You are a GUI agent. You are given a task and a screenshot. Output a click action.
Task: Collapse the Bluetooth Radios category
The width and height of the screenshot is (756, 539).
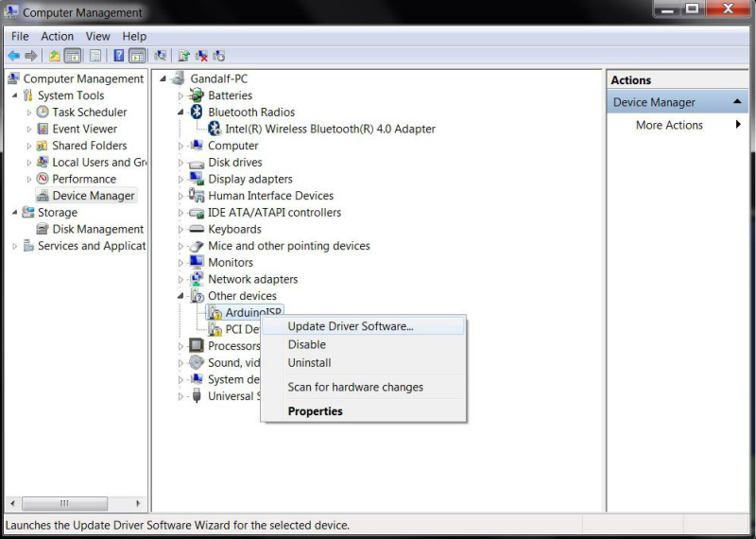(x=180, y=112)
